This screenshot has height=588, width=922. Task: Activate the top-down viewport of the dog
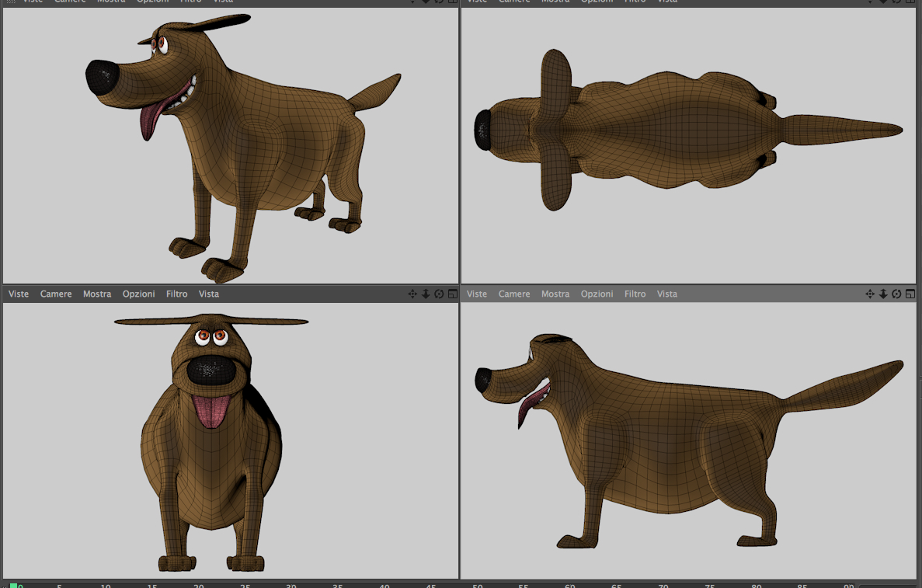tap(688, 145)
